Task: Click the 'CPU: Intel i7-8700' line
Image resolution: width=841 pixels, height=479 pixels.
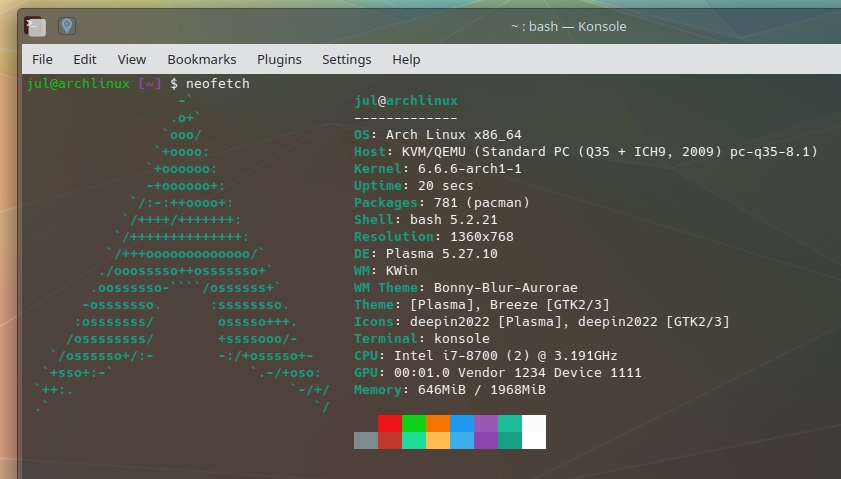Action: tap(486, 356)
